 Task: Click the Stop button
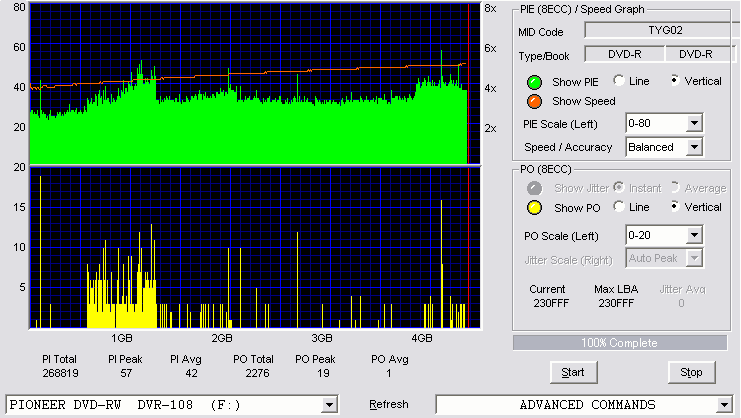click(x=691, y=372)
